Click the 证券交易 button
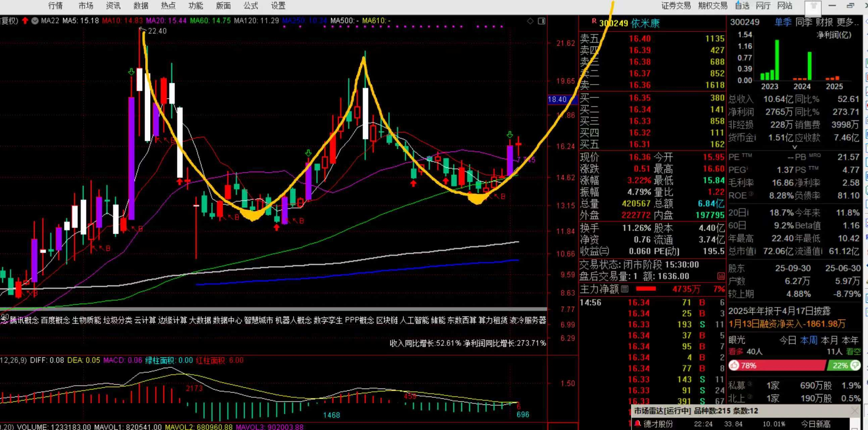868x430 pixels. [x=676, y=5]
